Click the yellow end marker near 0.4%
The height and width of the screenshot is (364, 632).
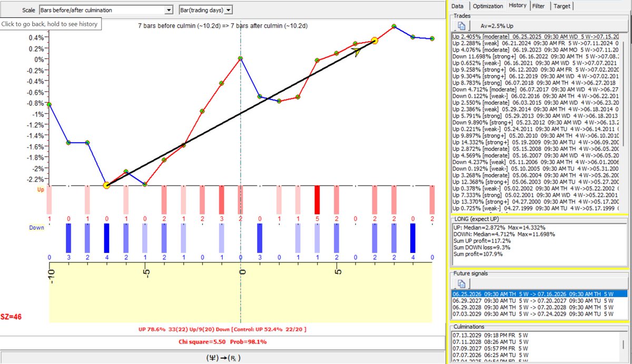coord(374,40)
